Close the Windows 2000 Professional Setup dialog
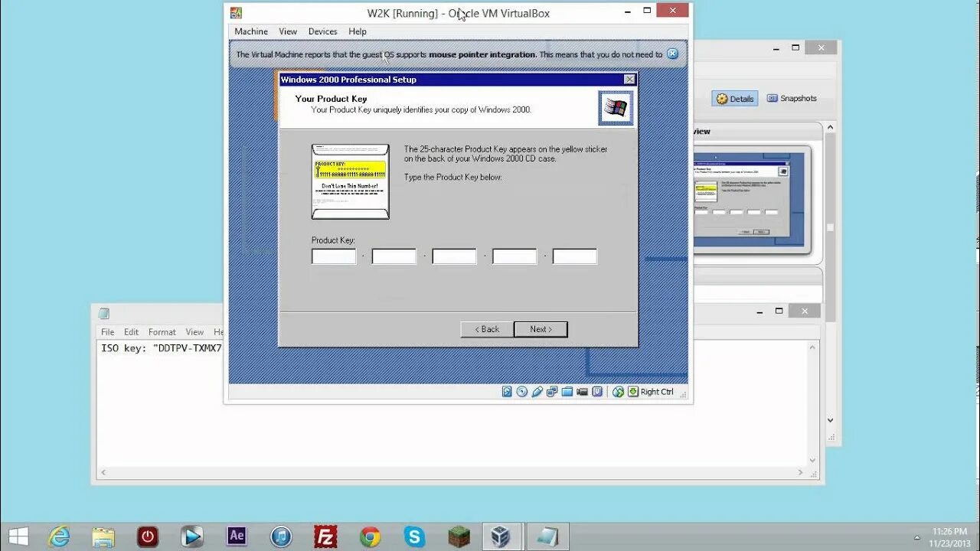Image resolution: width=980 pixels, height=551 pixels. tap(629, 80)
